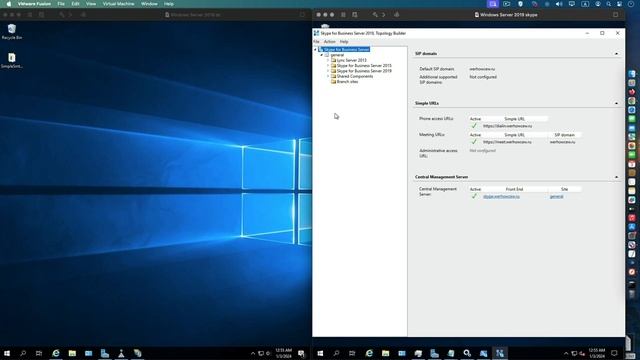Select the general site tree item
Screen dimensions: 640x360
(x=334, y=55)
